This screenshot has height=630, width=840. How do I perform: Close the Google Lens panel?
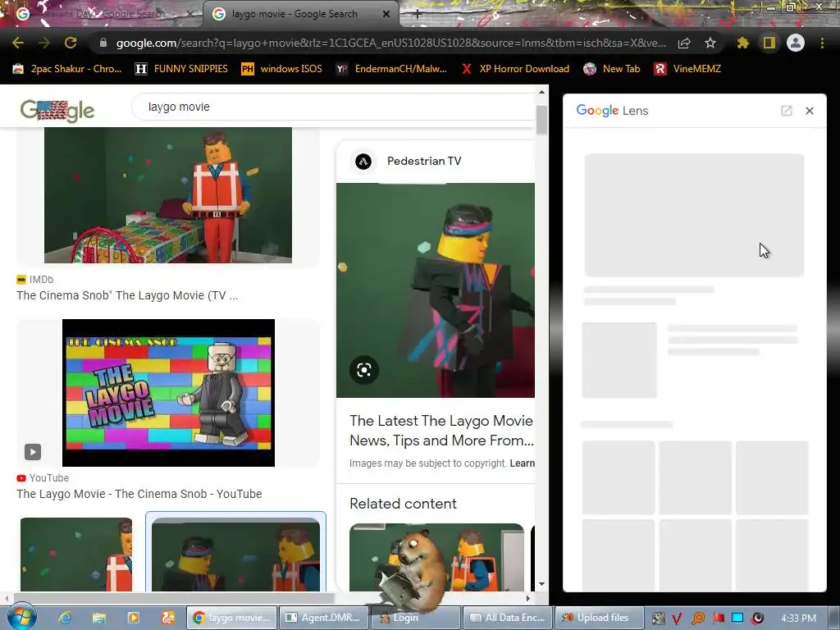810,111
